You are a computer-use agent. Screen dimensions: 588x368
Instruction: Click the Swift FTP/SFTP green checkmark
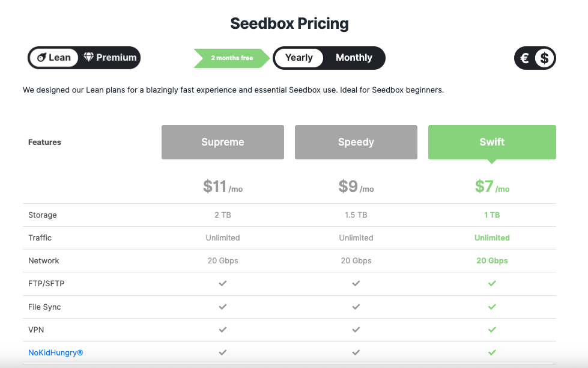pos(492,283)
